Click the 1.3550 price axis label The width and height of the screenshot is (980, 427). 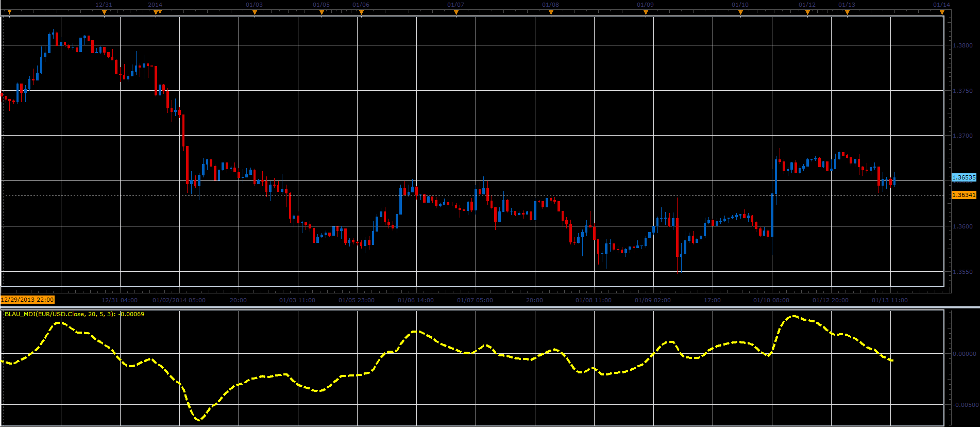point(962,272)
